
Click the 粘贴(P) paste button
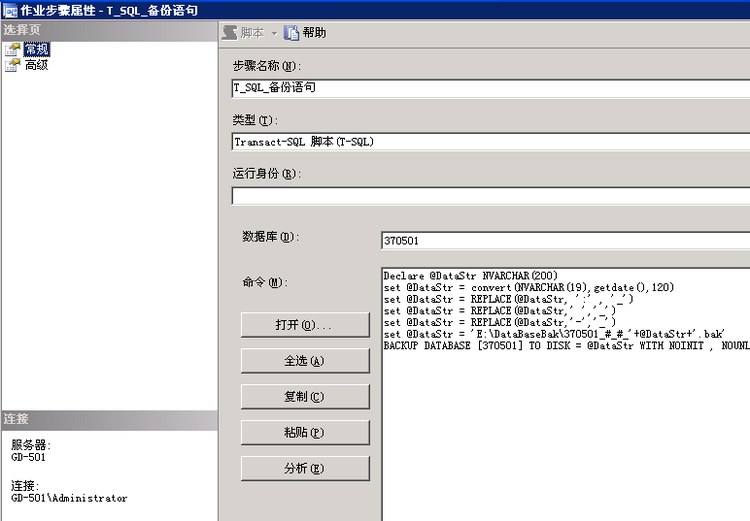[x=305, y=433]
